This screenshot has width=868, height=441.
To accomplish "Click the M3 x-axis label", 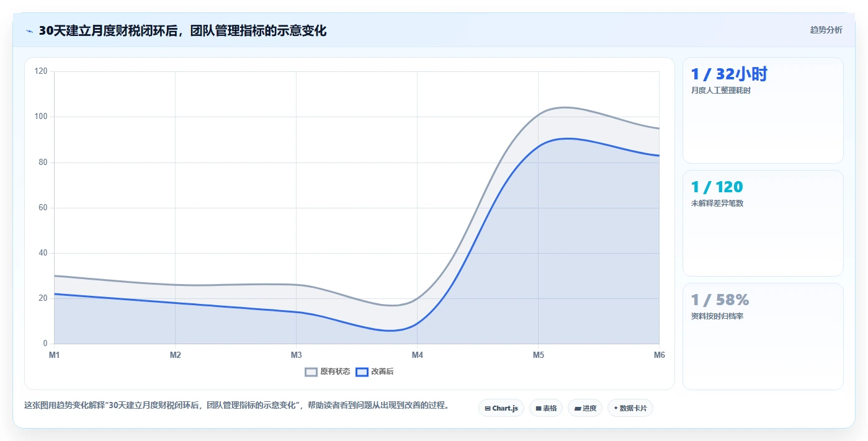I will [297, 355].
